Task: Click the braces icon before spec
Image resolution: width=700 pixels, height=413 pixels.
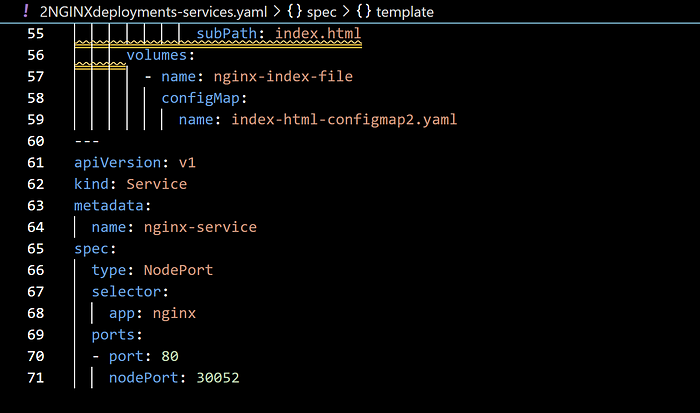Action: pos(294,11)
